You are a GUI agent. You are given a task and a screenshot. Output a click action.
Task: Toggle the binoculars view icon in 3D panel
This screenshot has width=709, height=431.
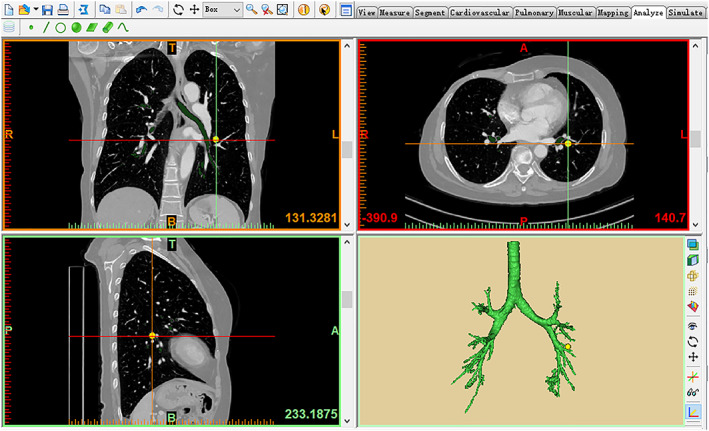[692, 392]
